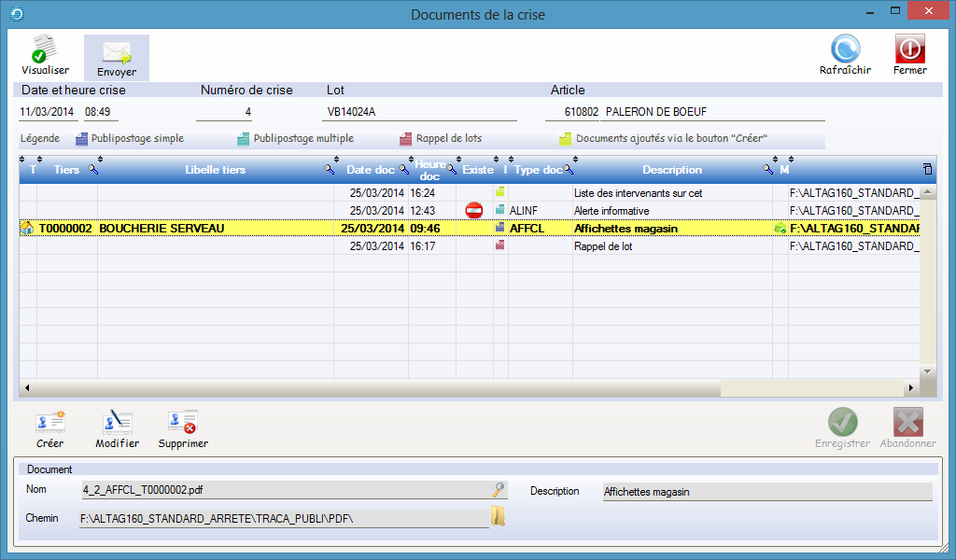Sort the table by Type doc header
Image resolution: width=956 pixels, height=560 pixels.
pyautogui.click(x=538, y=170)
